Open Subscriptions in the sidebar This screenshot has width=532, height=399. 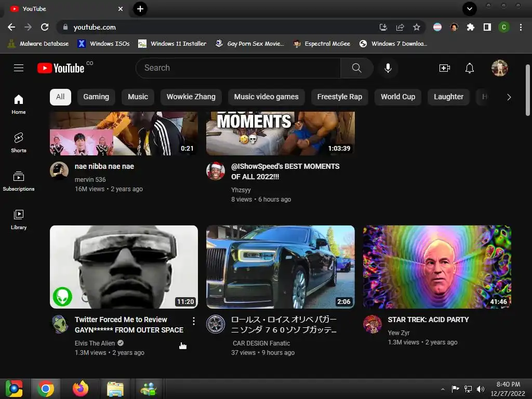19,181
